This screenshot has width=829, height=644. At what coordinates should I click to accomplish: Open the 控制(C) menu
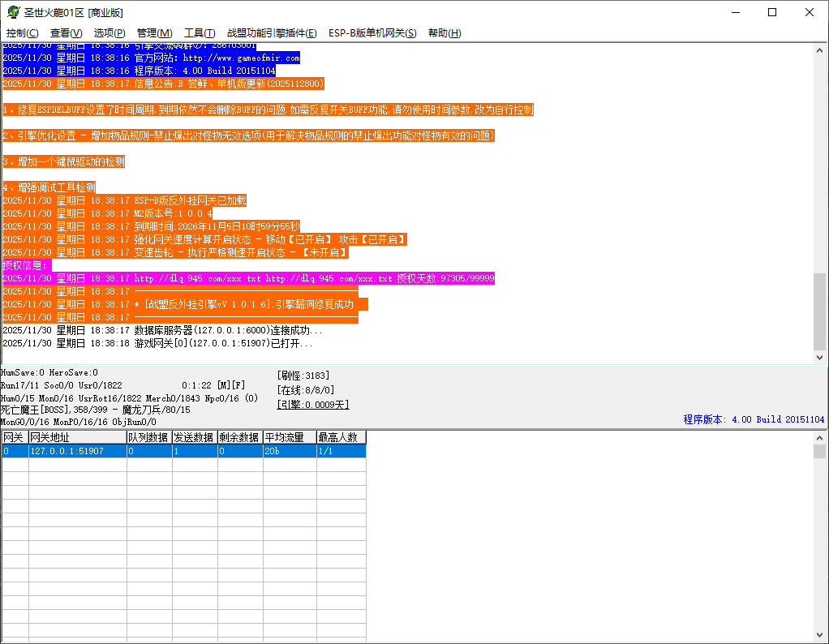pos(22,33)
